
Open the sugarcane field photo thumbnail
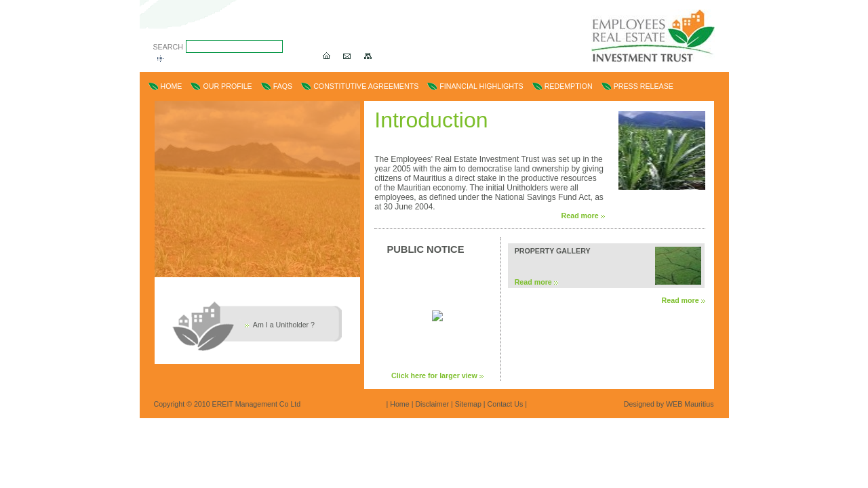tap(662, 150)
